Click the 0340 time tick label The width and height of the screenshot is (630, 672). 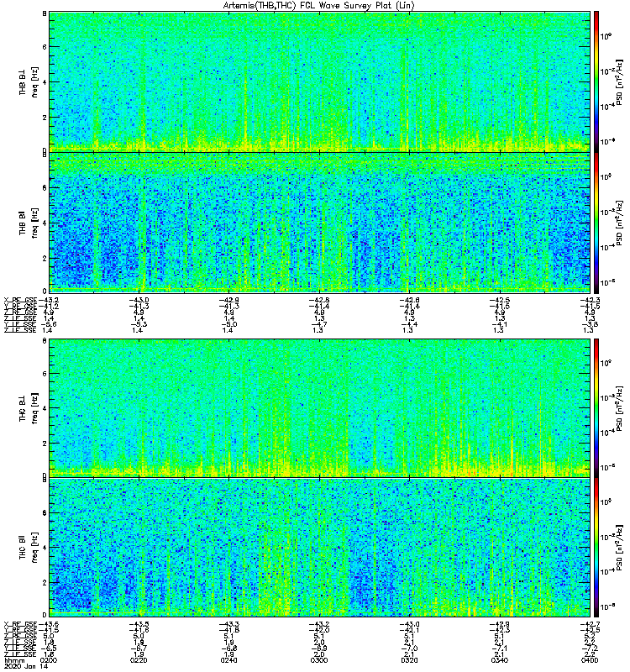coord(500,660)
